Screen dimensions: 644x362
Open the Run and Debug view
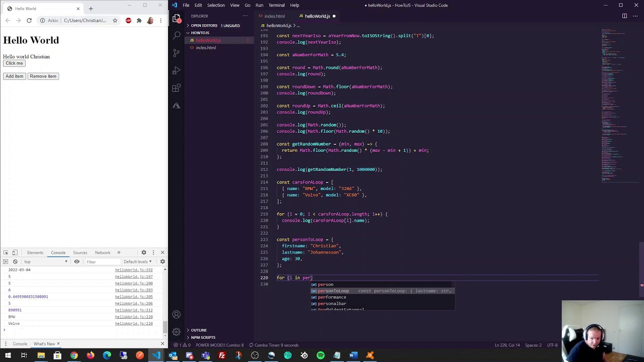coord(177,70)
